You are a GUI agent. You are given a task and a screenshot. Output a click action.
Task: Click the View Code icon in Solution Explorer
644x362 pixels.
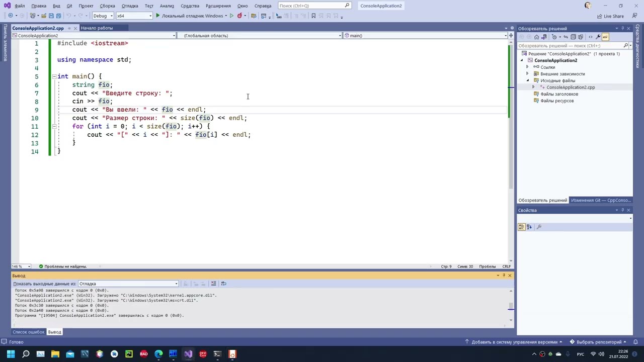point(591,37)
